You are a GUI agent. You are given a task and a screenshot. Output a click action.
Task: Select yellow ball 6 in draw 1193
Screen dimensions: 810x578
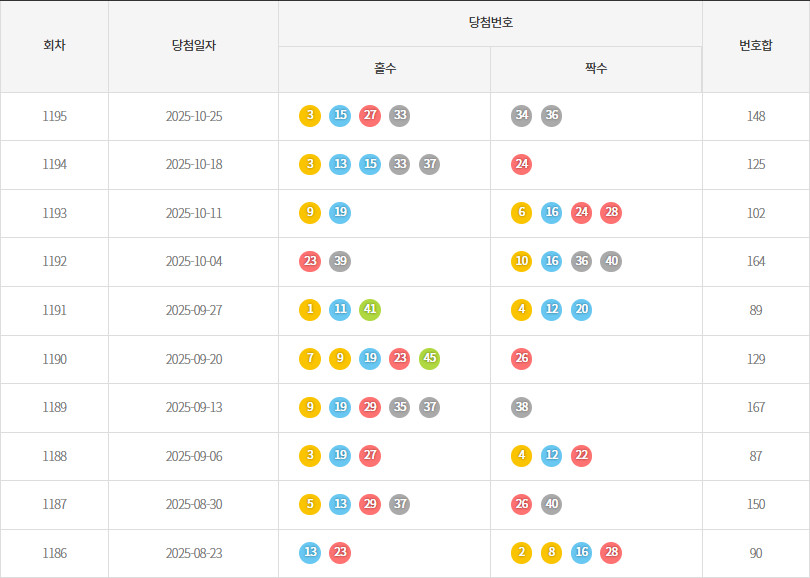coord(521,213)
